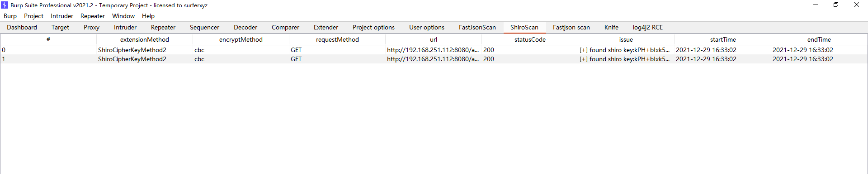Open the Window menu

pyautogui.click(x=123, y=16)
